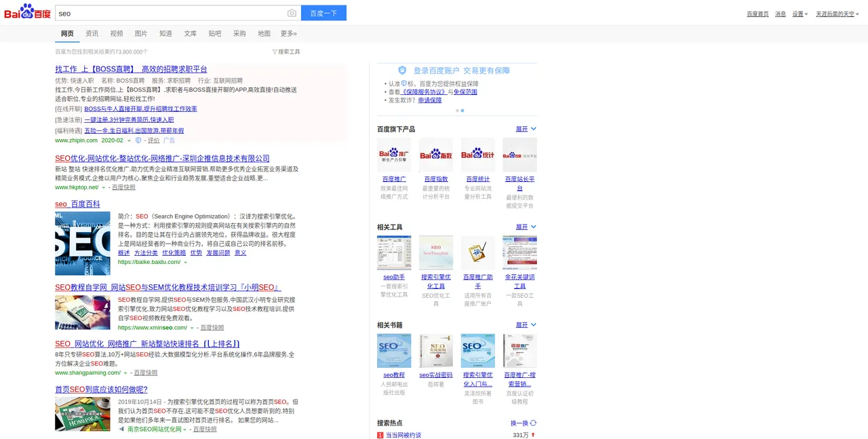The width and height of the screenshot is (868, 439).
Task: Click the seo实战密码 book cover
Action: (x=436, y=351)
